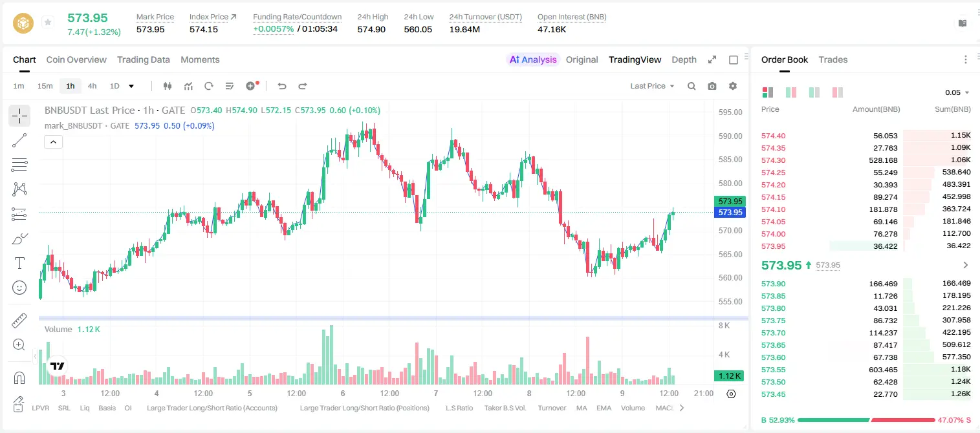Collapse the indicator legend chevron
The height and width of the screenshot is (433, 980).
(53, 142)
